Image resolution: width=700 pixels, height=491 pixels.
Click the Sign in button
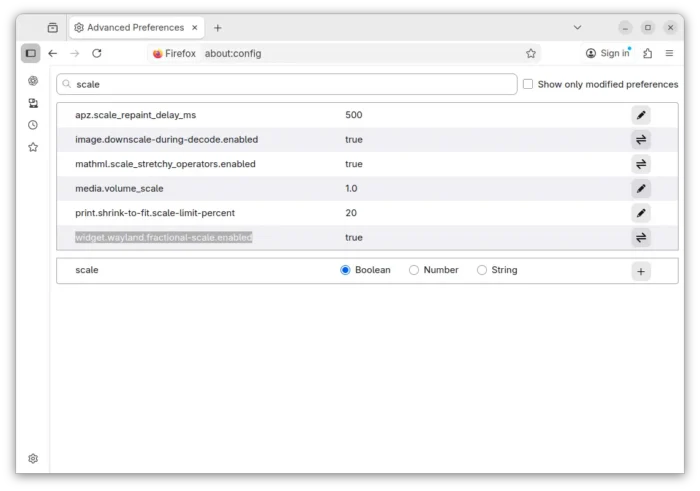[x=608, y=53]
